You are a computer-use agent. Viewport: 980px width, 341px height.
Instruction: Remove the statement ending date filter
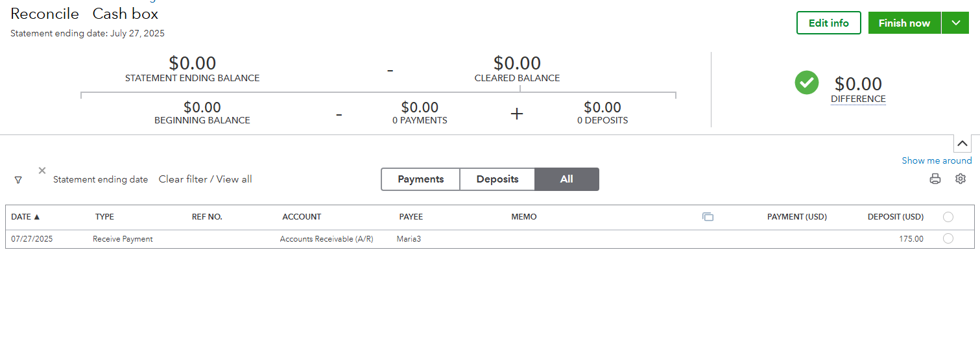pos(42,170)
